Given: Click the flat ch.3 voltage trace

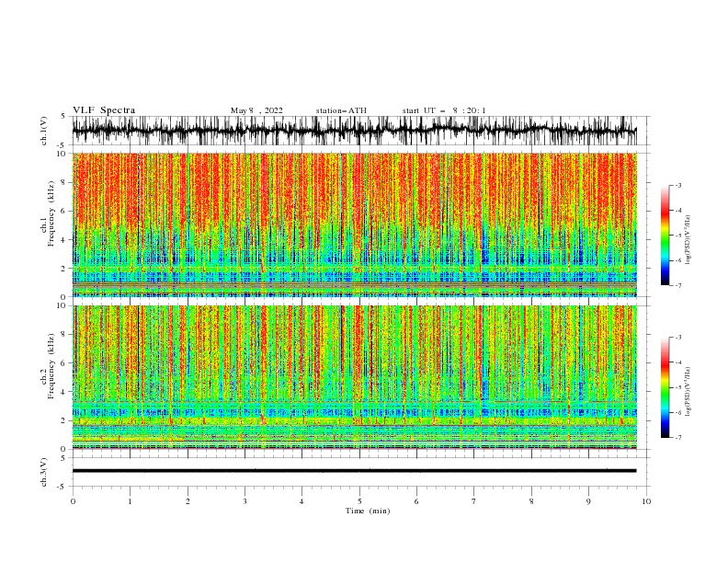Looking at the screenshot, I should tap(354, 471).
